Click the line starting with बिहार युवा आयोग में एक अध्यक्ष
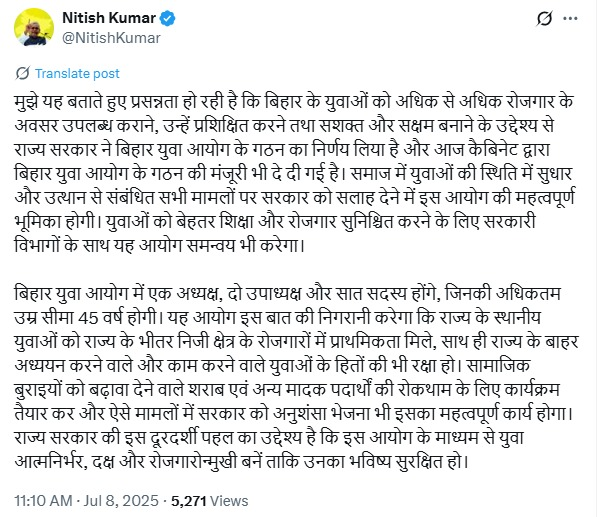 pos(287,294)
